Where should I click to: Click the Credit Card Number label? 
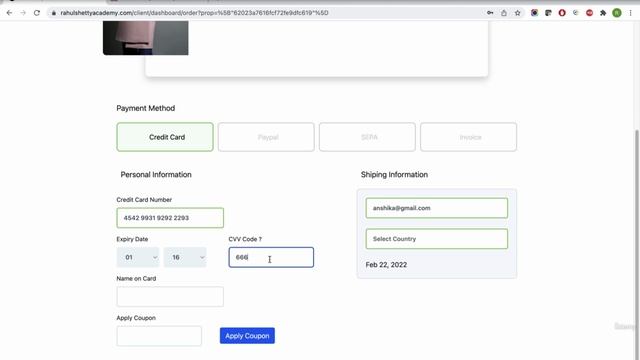[144, 200]
